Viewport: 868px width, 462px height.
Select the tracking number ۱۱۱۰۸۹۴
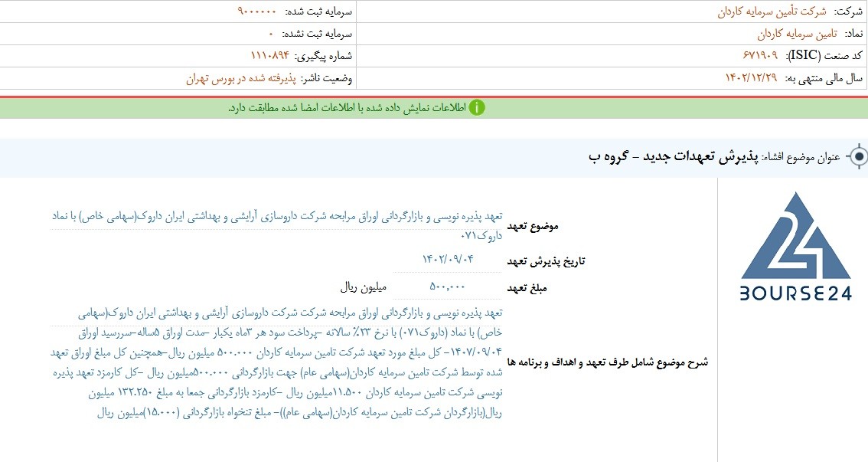click(x=270, y=55)
